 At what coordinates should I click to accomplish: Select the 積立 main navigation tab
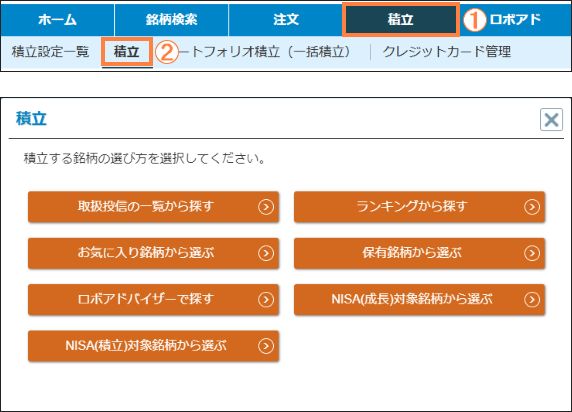click(x=401, y=19)
